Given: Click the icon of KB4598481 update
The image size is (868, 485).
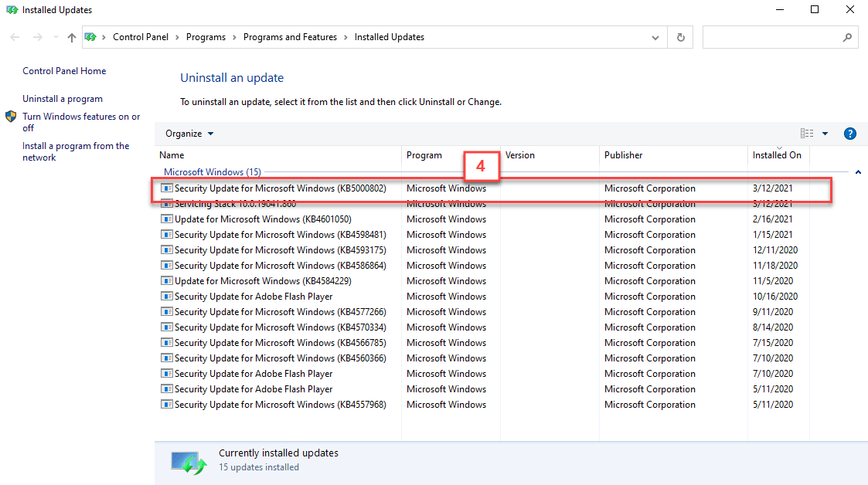Looking at the screenshot, I should tap(167, 235).
